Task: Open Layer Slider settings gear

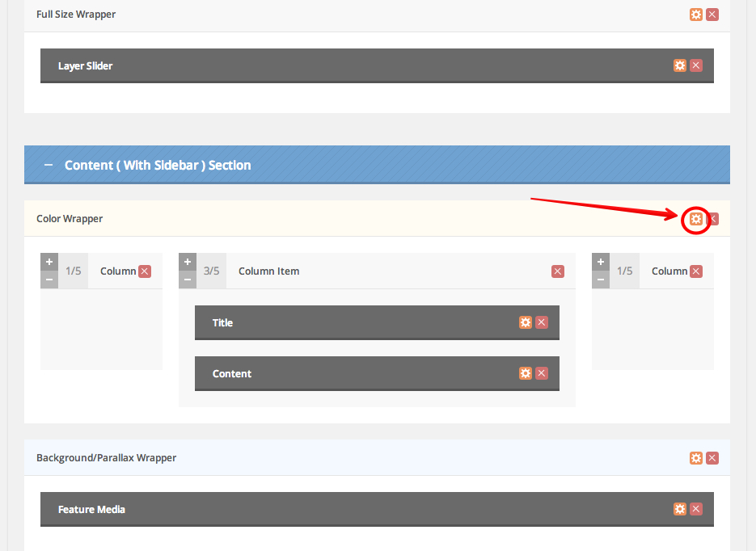Action: (680, 66)
